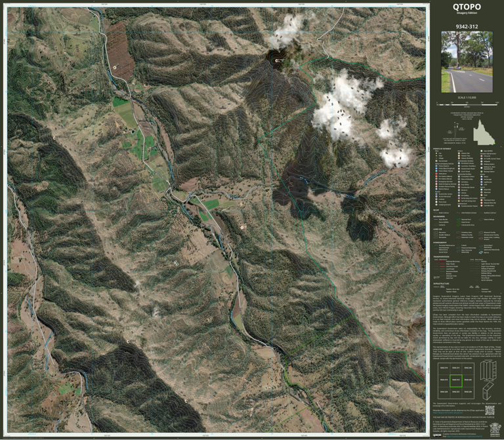Click the Creative Commons licence badge
The image size is (504, 440).
click(x=437, y=435)
